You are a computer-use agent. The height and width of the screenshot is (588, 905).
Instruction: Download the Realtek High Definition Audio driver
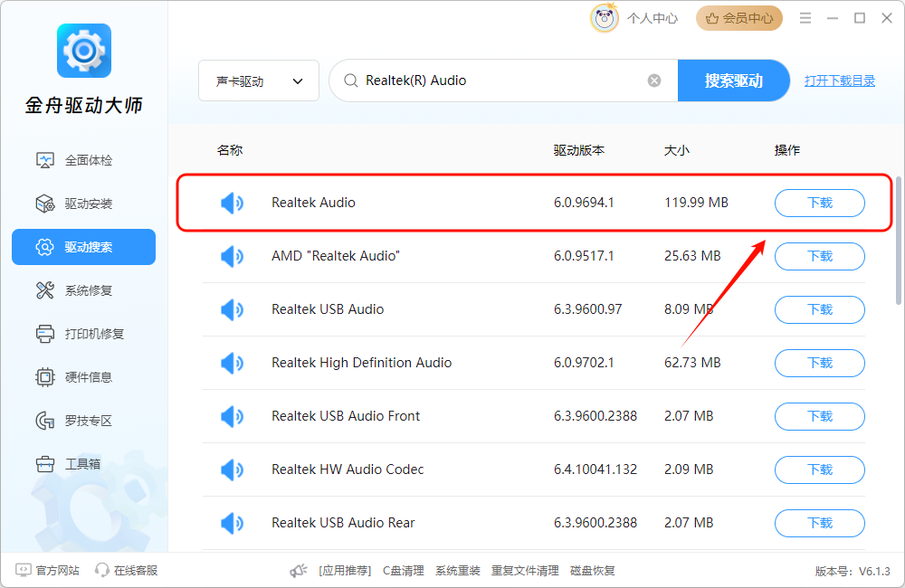(x=820, y=363)
